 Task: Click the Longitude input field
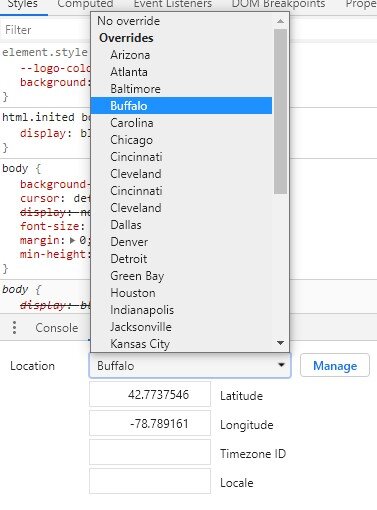point(150,424)
